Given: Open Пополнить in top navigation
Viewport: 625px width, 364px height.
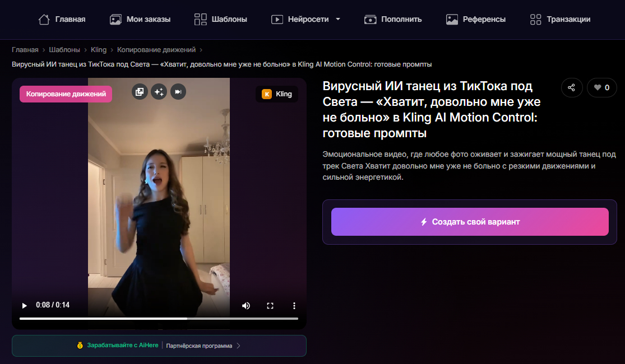Looking at the screenshot, I should (x=392, y=19).
